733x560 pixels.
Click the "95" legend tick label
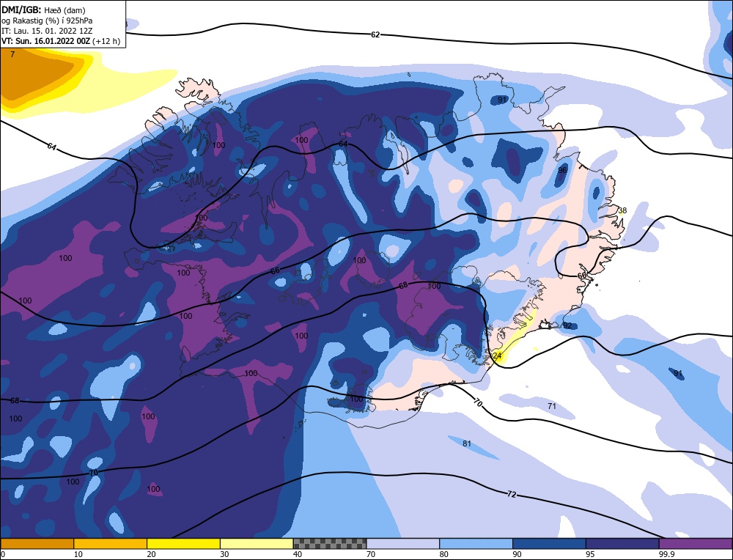(x=591, y=554)
